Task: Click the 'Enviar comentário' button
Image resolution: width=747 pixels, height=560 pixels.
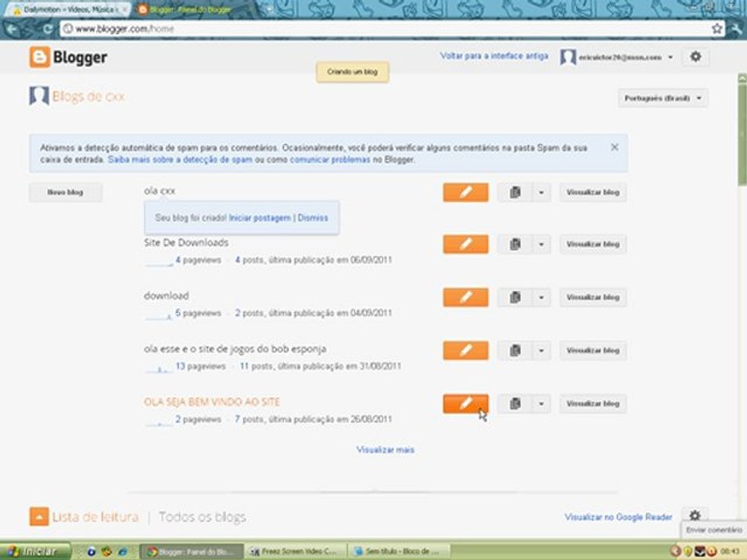Action: point(714,530)
